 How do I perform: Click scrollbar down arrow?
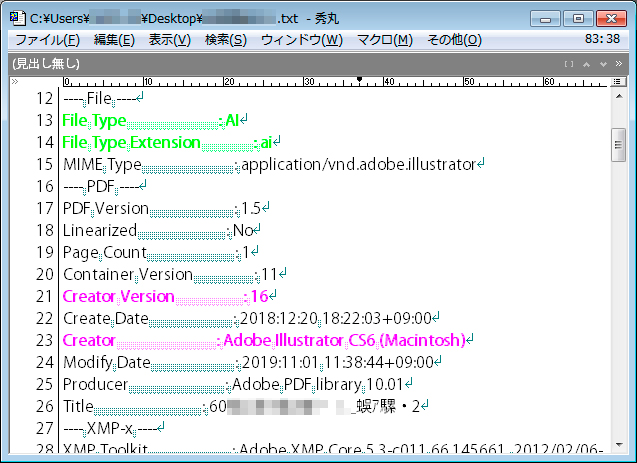[x=619, y=445]
